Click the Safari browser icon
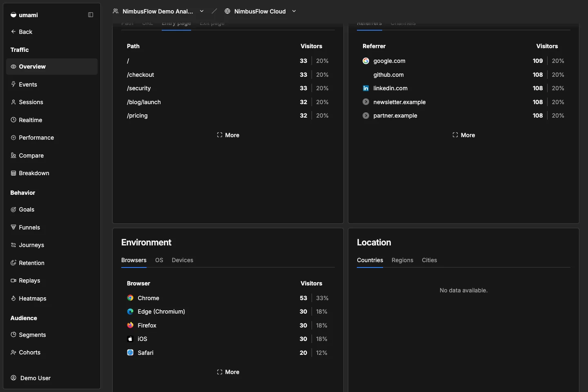Screen dimensions: 588x392 130,352
